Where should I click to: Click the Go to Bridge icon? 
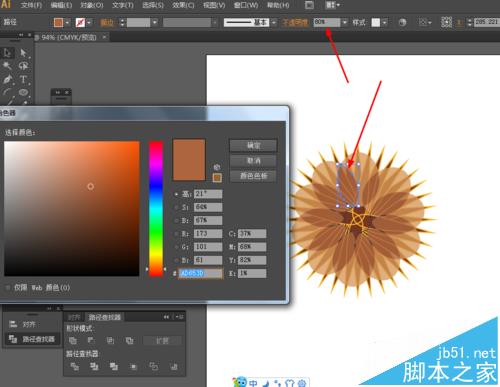[x=309, y=5]
